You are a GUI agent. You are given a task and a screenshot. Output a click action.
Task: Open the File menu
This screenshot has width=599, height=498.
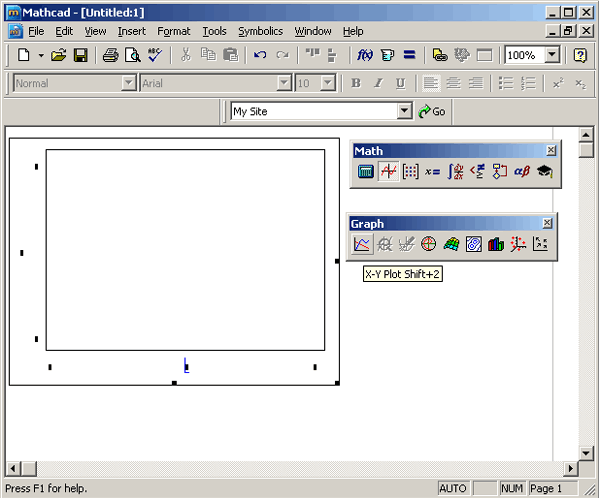(x=36, y=31)
